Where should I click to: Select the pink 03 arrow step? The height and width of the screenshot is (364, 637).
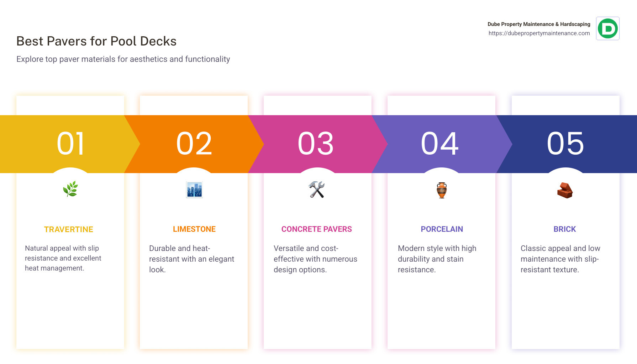316,144
